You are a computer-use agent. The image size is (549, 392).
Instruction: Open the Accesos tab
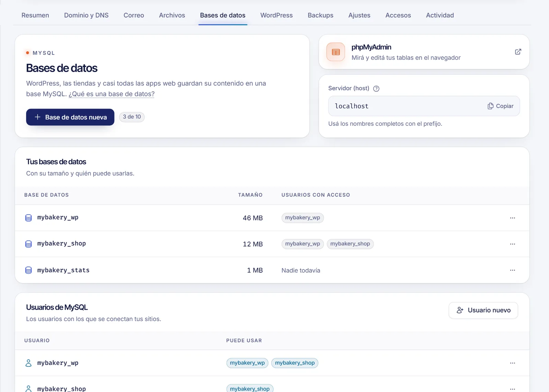(x=398, y=15)
